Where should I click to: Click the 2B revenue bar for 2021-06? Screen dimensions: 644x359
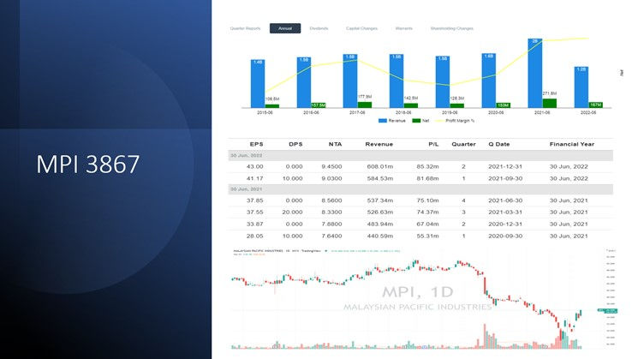click(x=534, y=73)
